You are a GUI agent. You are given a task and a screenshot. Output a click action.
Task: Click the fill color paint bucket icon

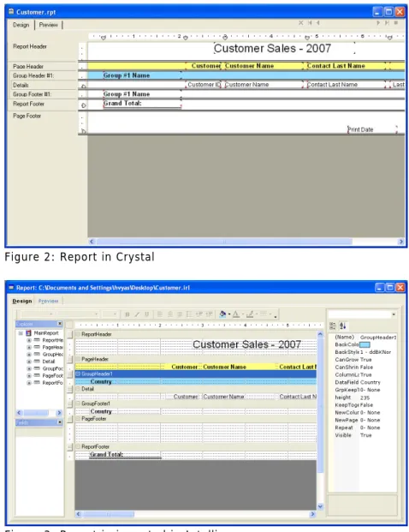(x=222, y=314)
